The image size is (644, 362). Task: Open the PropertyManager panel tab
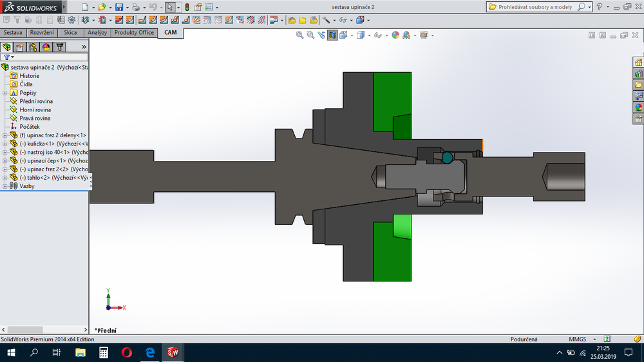coord(20,47)
